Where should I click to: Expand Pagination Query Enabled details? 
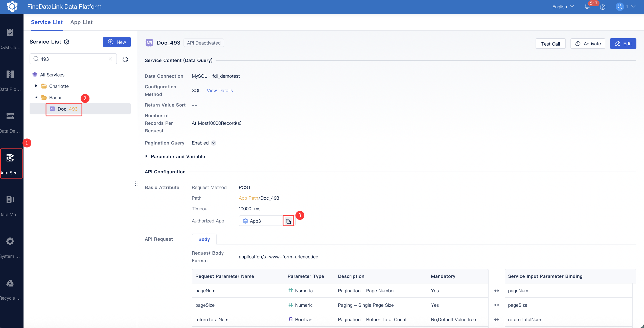click(214, 143)
